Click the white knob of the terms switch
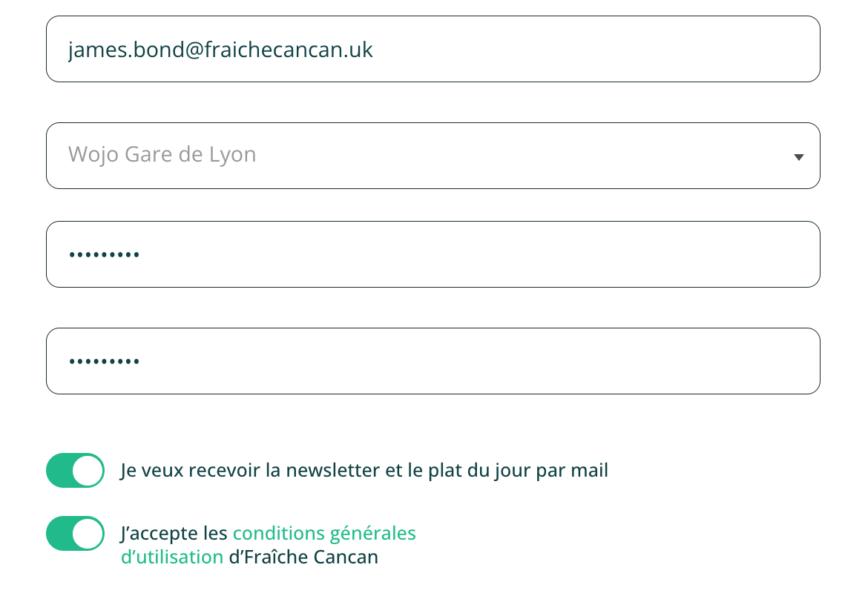868x599 pixels. [x=88, y=533]
